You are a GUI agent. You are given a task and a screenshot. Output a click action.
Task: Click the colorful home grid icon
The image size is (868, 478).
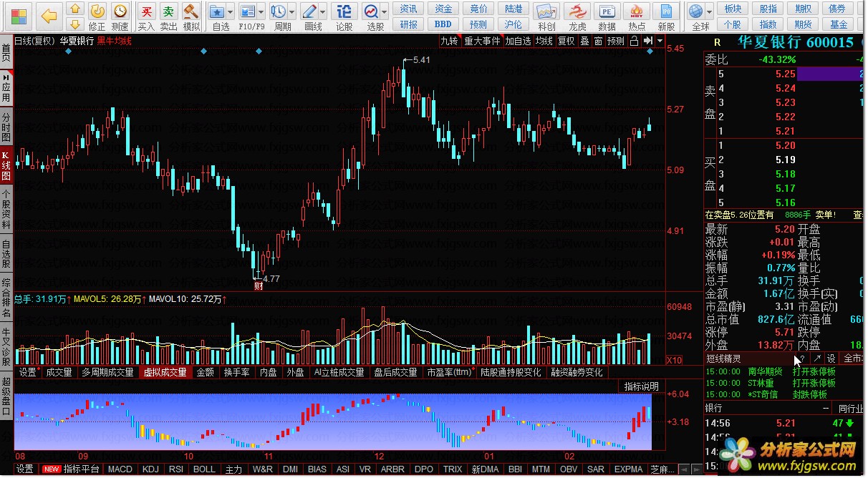pyautogui.click(x=17, y=16)
